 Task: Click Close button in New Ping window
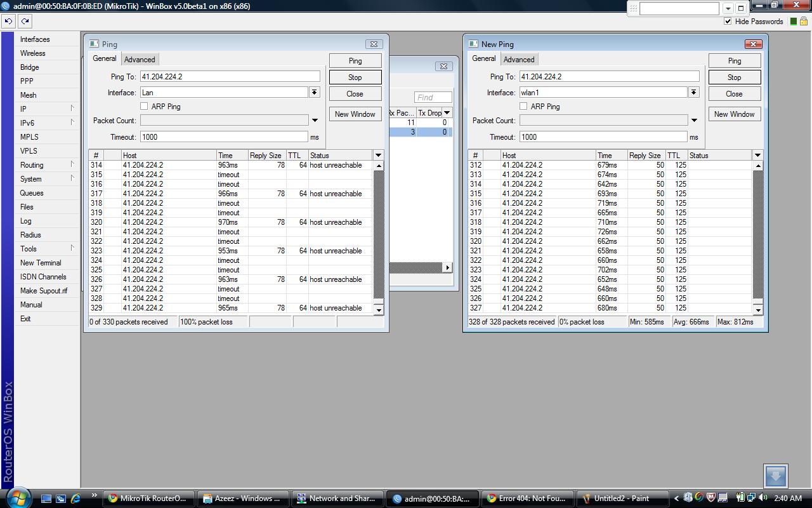click(735, 93)
